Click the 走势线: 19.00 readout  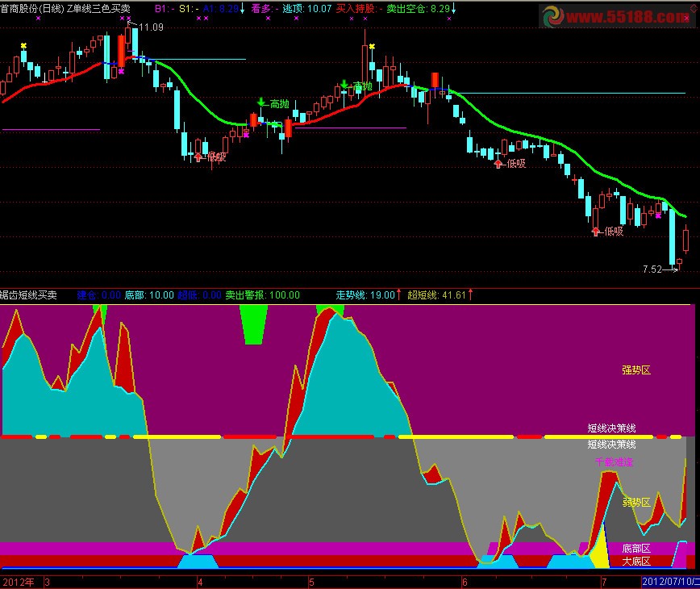(x=369, y=295)
